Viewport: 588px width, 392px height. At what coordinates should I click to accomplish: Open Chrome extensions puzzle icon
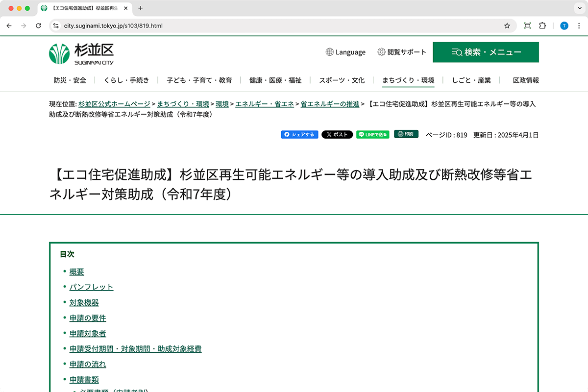[x=542, y=25]
